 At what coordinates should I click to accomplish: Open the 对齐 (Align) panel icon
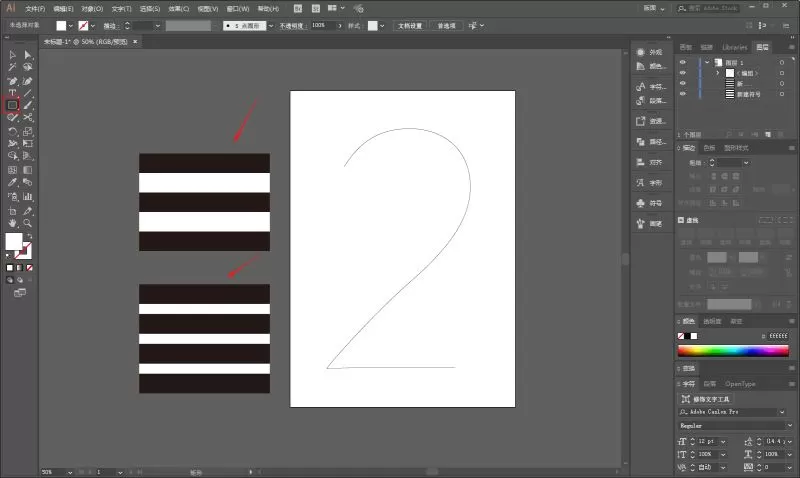click(x=641, y=162)
